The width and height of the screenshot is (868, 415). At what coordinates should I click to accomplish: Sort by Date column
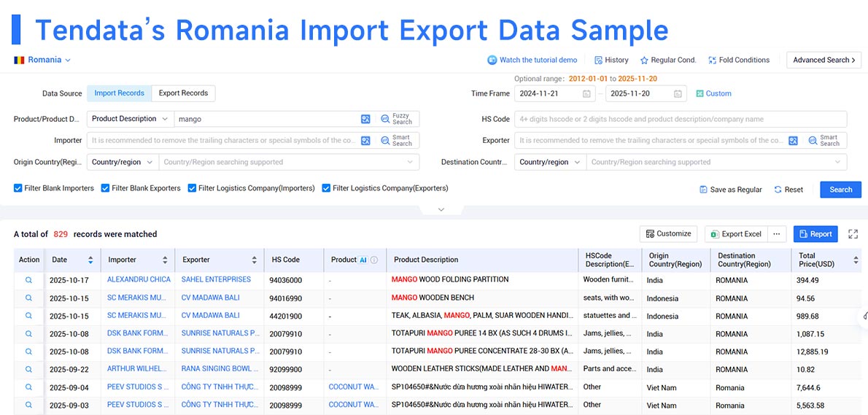(x=90, y=260)
